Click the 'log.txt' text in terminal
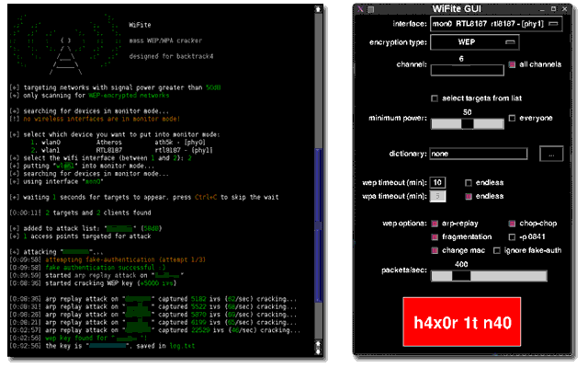The image size is (588, 368). [182, 346]
